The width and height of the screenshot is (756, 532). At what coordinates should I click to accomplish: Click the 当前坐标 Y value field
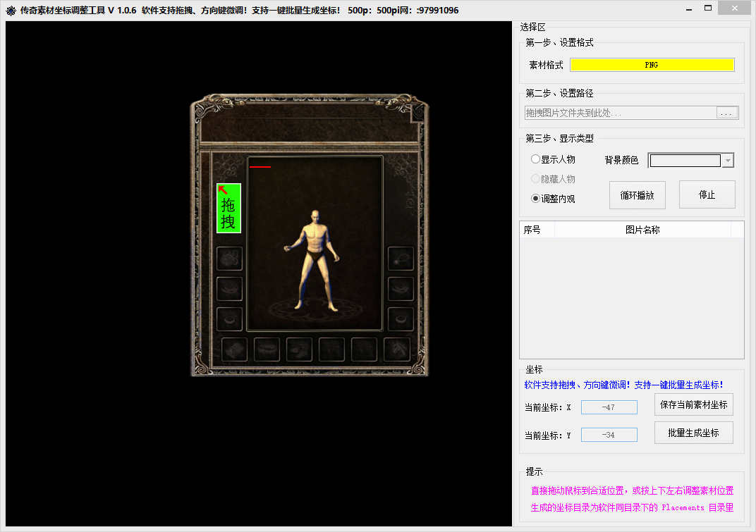pos(609,435)
